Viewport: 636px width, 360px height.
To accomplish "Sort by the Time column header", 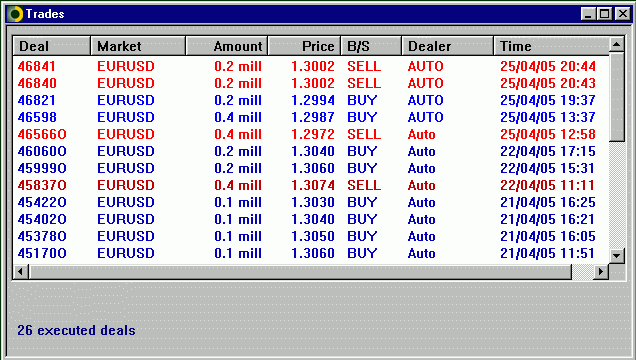I will pos(552,46).
